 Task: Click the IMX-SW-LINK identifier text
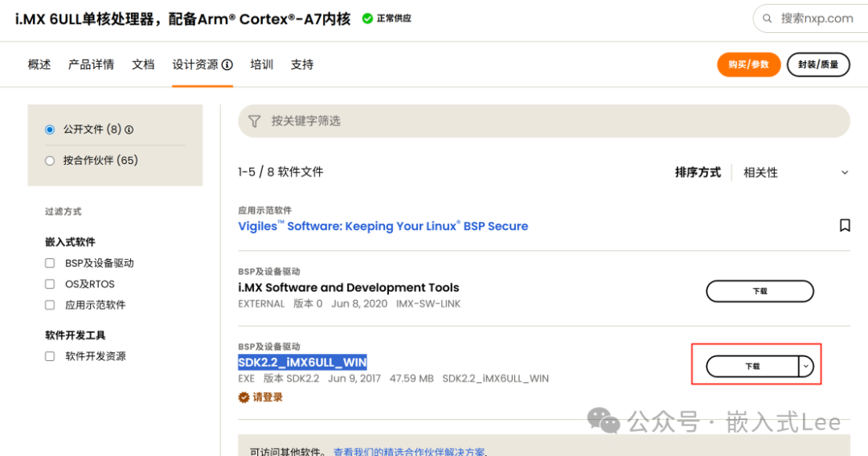tap(428, 304)
